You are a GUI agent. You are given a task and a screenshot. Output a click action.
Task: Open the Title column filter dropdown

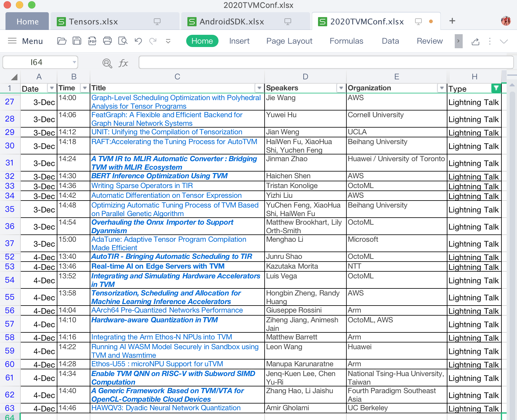pyautogui.click(x=259, y=88)
